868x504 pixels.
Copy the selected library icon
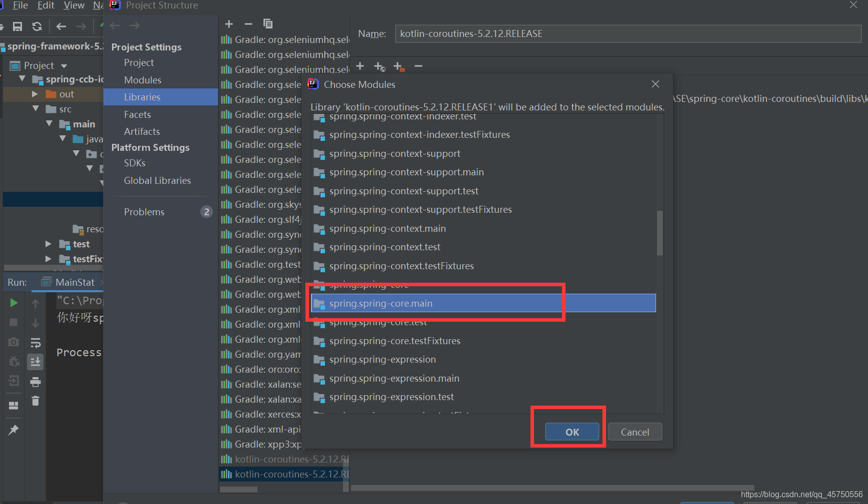click(268, 23)
